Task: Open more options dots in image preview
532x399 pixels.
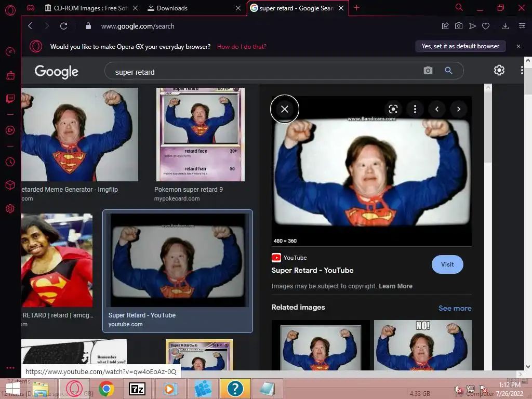Action: pos(415,109)
